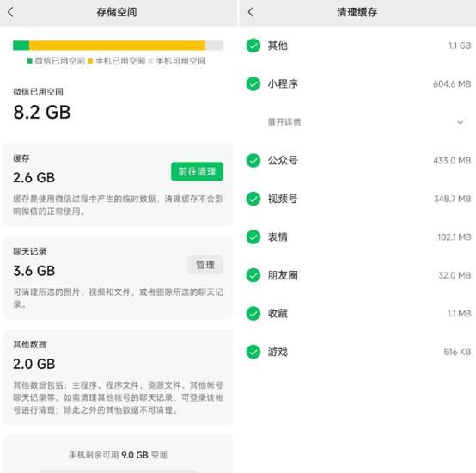476x473 pixels.
Task: Tap the 公众号 row label
Action: pyautogui.click(x=283, y=161)
